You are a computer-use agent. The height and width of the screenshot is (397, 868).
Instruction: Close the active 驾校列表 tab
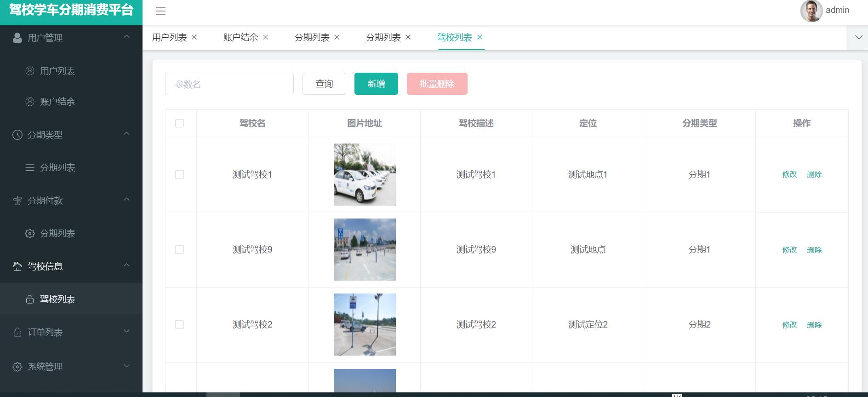(480, 37)
